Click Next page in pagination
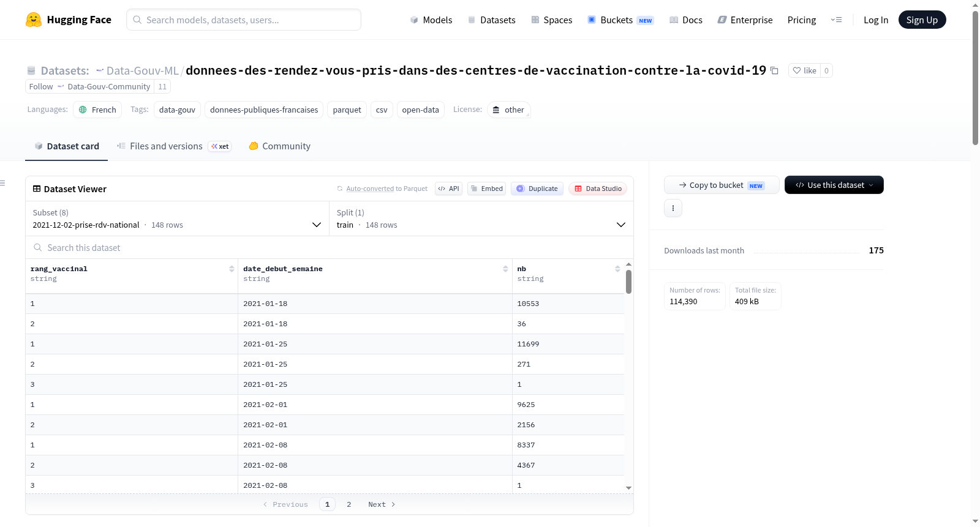 382,504
